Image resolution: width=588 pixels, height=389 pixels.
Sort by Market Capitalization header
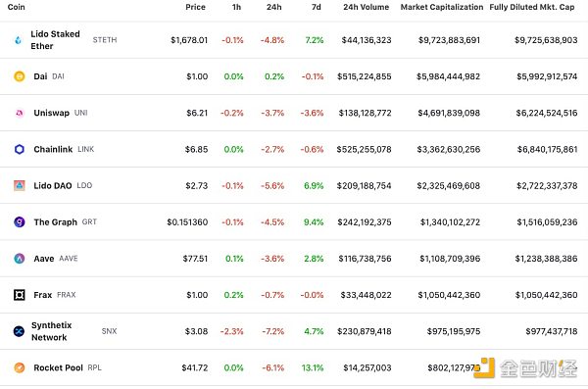pos(442,7)
